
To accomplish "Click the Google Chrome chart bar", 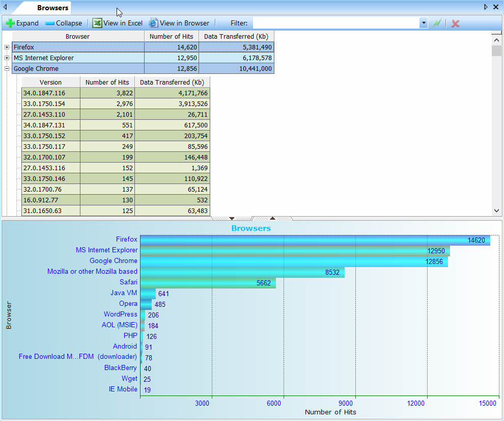I will (294, 261).
